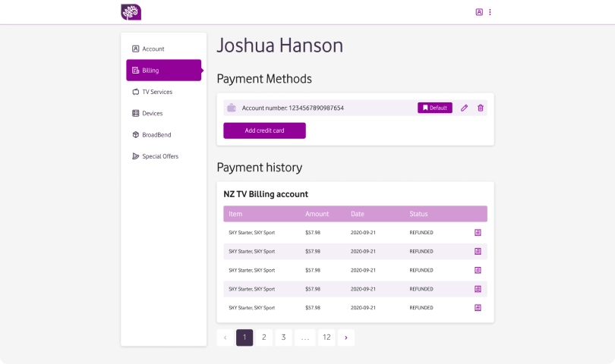Click the purple tree logo in header
The width and height of the screenshot is (615, 364).
131,12
